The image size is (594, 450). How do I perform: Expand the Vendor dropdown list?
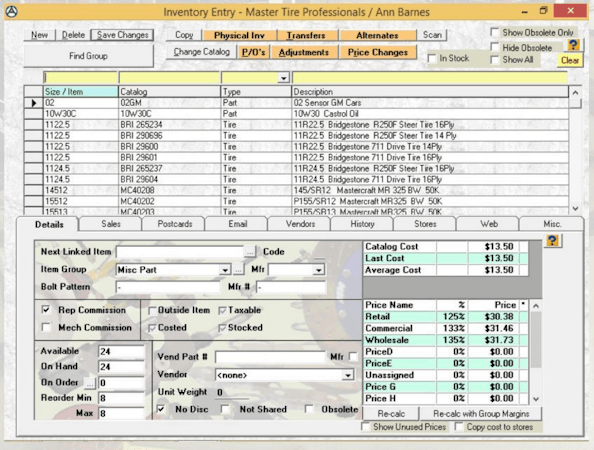click(x=348, y=375)
